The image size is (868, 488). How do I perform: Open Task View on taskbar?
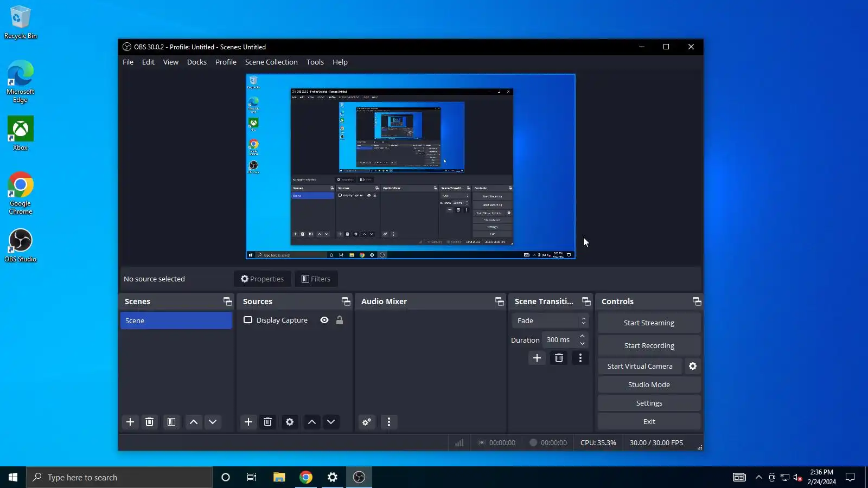(x=252, y=477)
